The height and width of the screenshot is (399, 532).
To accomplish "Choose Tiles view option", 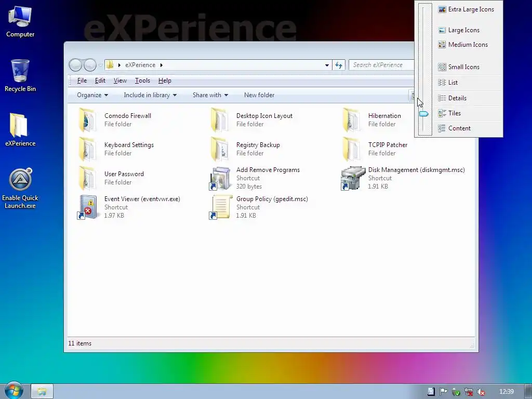I will point(468,113).
